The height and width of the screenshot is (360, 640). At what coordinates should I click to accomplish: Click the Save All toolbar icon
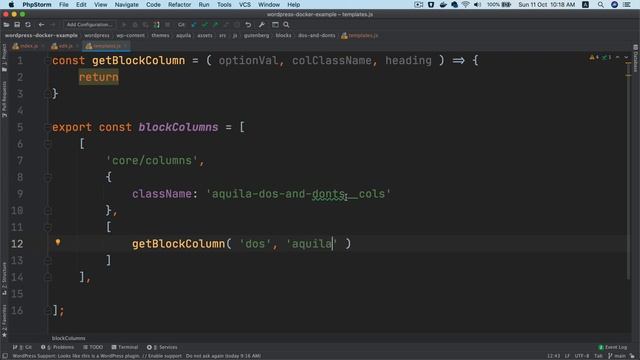[17, 25]
